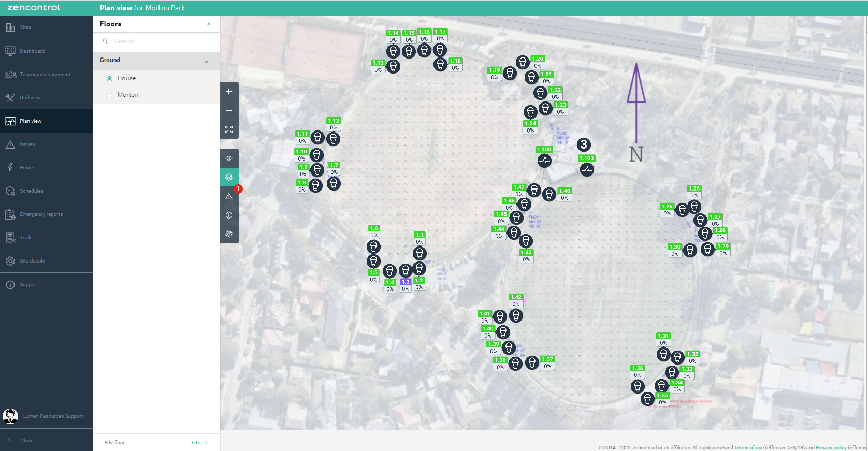Screen dimensions: 868x451
Task: Close the Floors panel
Action: (x=209, y=24)
